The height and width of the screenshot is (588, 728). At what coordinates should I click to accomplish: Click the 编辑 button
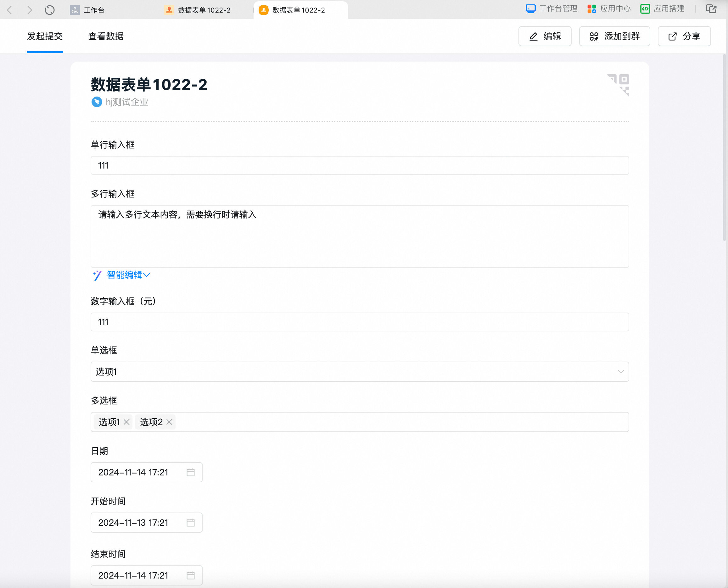[x=545, y=36]
